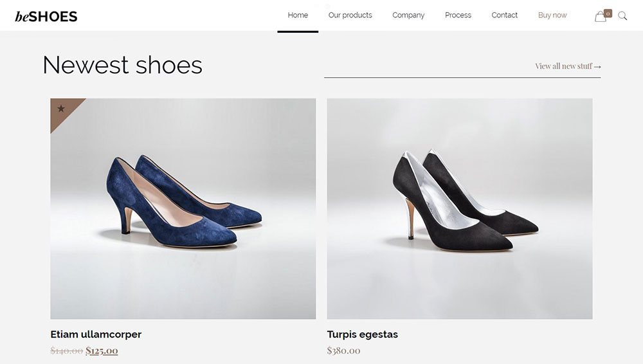
Task: Click the beSHOES logo
Action: point(46,16)
